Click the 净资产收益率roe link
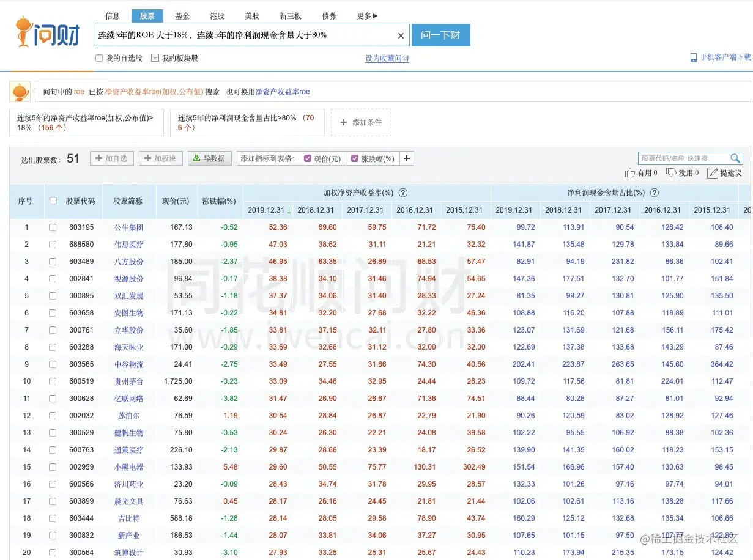The image size is (753, 560). (x=283, y=92)
